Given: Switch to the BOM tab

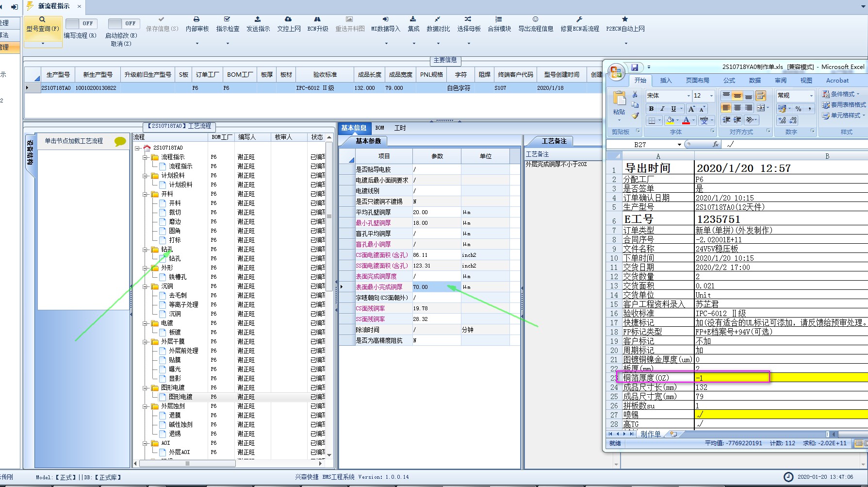Looking at the screenshot, I should pyautogui.click(x=379, y=128).
